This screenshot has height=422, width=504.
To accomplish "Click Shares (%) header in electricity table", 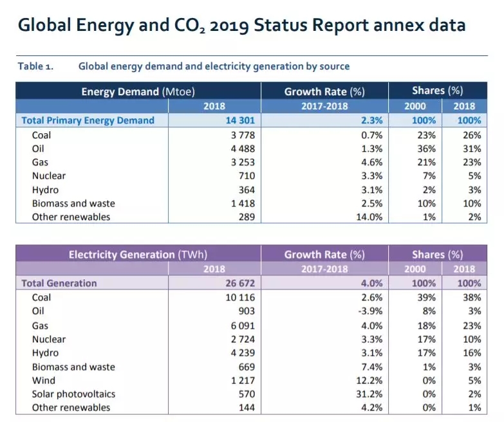I will 437,255.
